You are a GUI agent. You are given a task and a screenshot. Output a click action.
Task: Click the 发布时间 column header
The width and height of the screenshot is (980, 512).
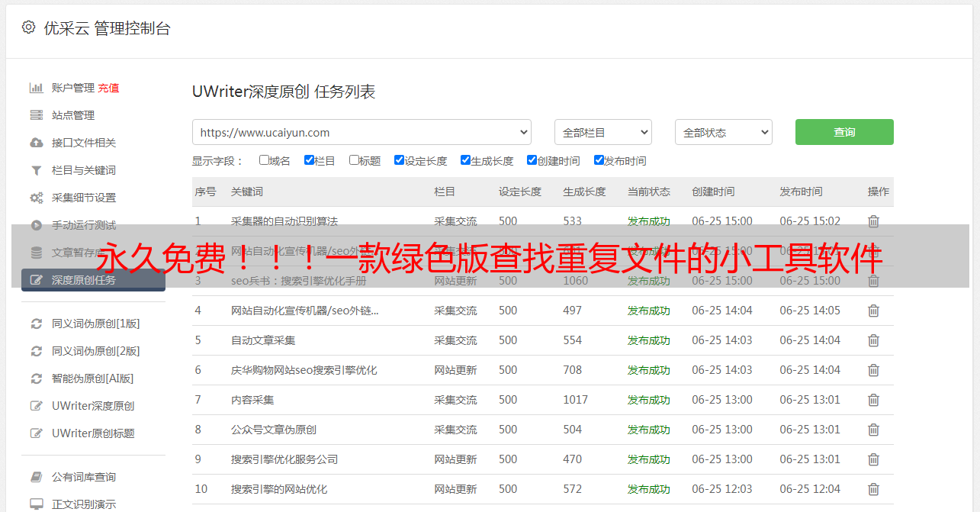[801, 192]
